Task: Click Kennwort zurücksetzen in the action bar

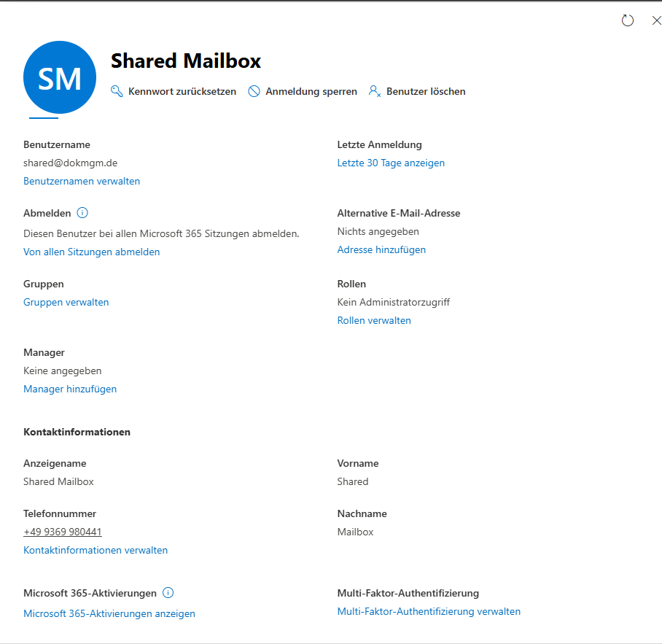Action: click(x=182, y=91)
